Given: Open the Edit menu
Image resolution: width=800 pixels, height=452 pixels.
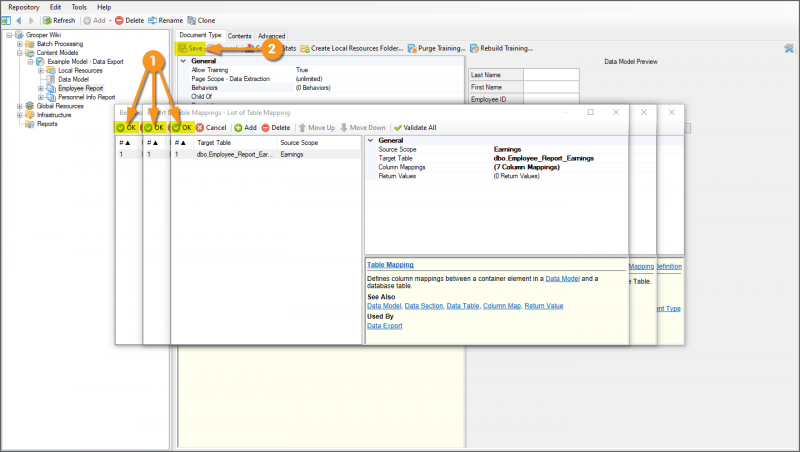Looking at the screenshot, I should click(x=56, y=7).
